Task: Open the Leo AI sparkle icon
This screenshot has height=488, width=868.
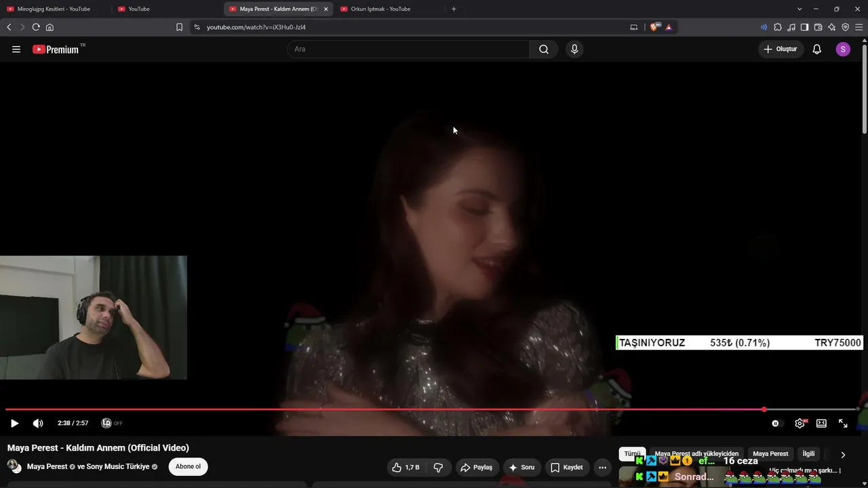Action: click(x=831, y=27)
